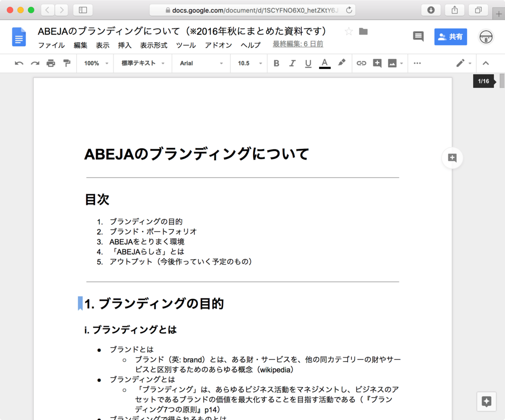Open the zoom 100% dropdown
The image size is (505, 420).
coord(96,64)
